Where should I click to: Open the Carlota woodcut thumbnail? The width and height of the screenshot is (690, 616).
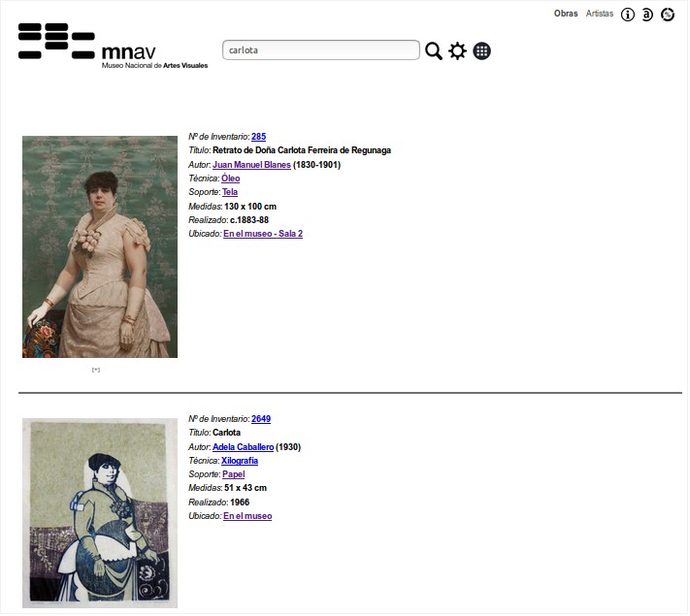(x=100, y=513)
